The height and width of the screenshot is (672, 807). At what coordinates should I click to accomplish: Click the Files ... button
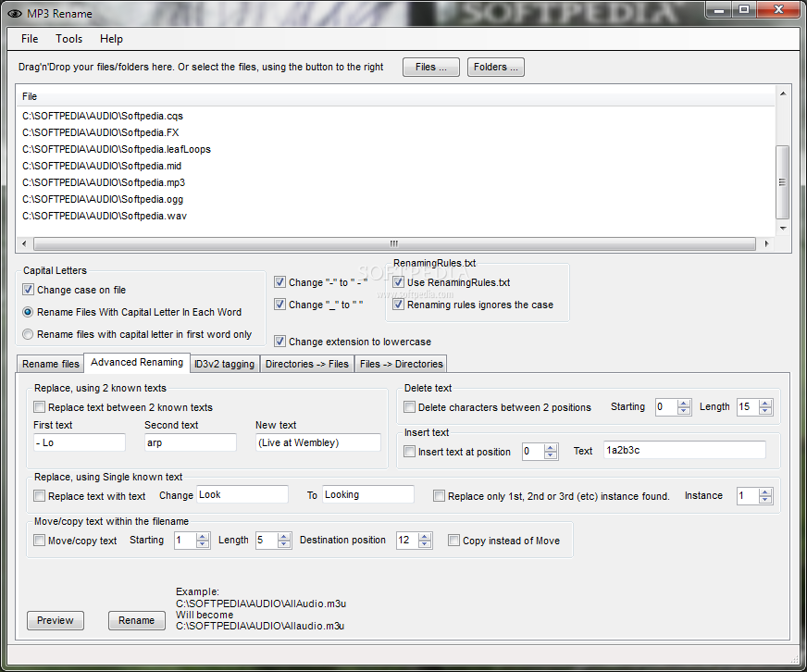click(430, 67)
